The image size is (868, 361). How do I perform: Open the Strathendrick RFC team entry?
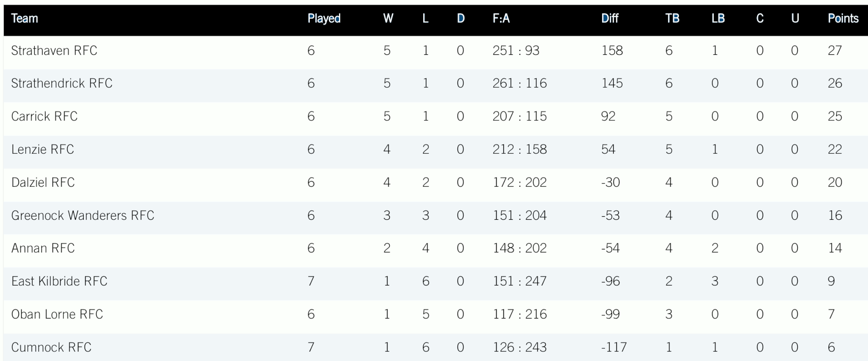[62, 83]
